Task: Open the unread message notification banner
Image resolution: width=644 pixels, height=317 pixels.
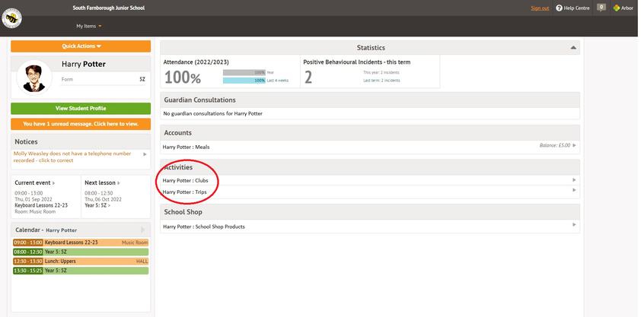Action: click(81, 124)
